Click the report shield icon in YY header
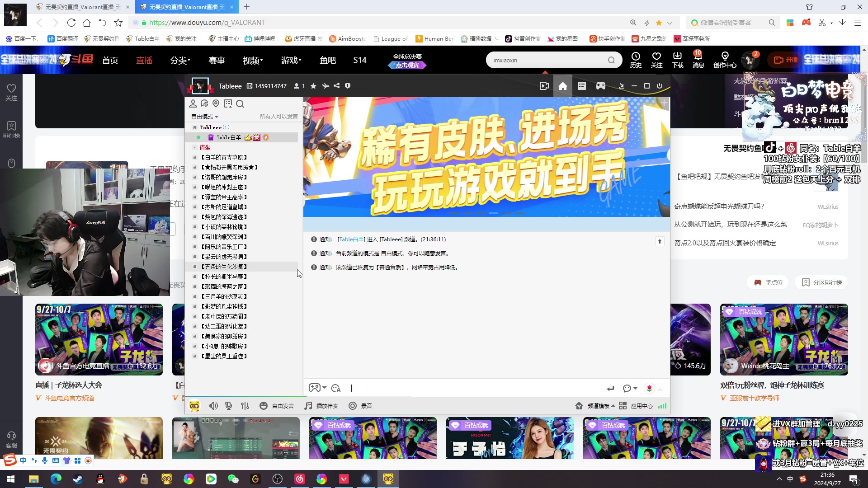 click(348, 86)
